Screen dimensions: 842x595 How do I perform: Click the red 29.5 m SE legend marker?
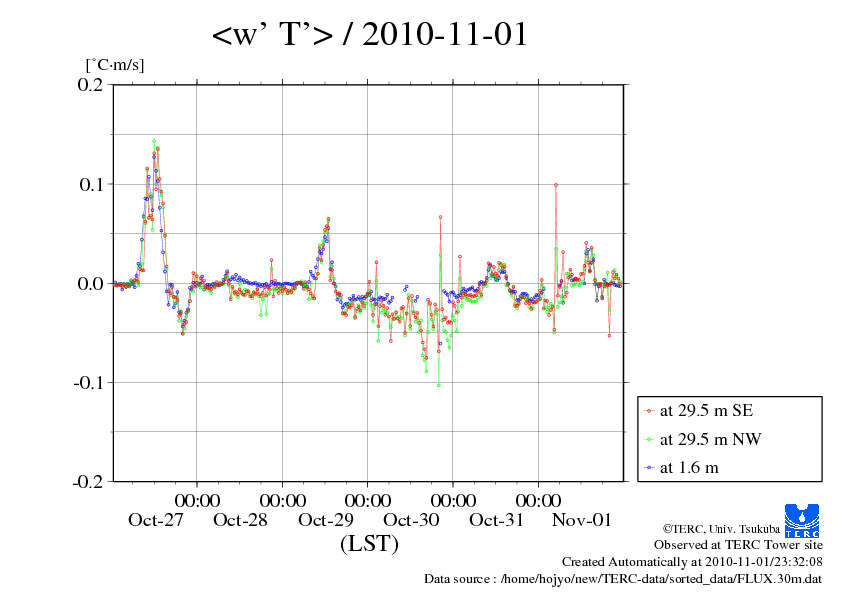[649, 411]
